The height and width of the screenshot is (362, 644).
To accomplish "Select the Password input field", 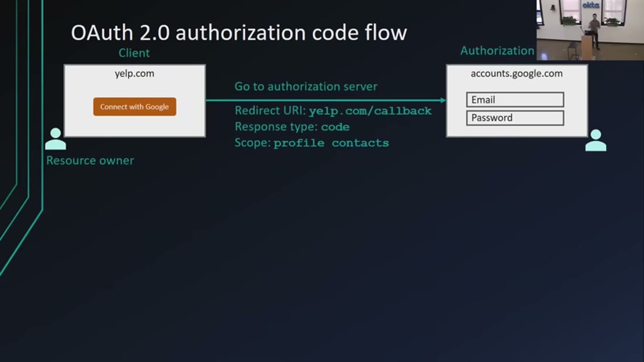I will 515,118.
